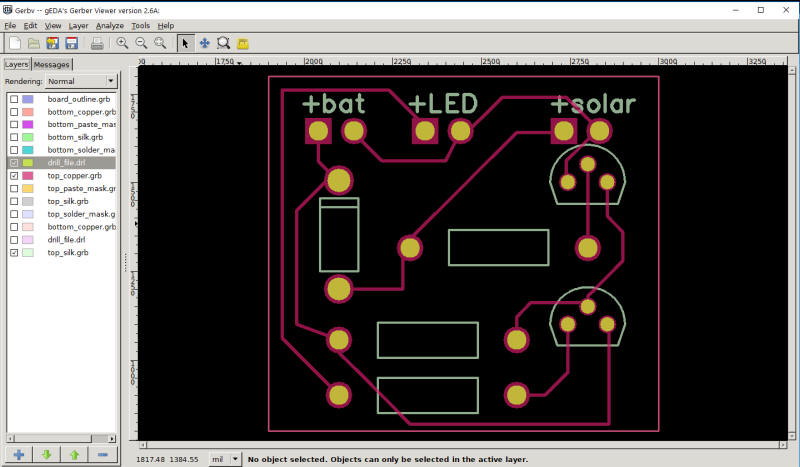The image size is (800, 467).
Task: Select the top_solder_mask layer row
Action: pos(80,214)
